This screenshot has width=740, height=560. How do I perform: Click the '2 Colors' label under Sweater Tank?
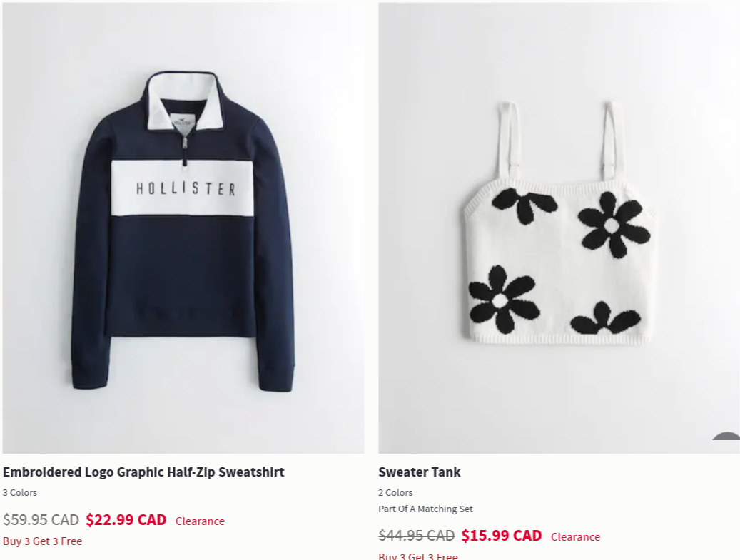(x=395, y=492)
